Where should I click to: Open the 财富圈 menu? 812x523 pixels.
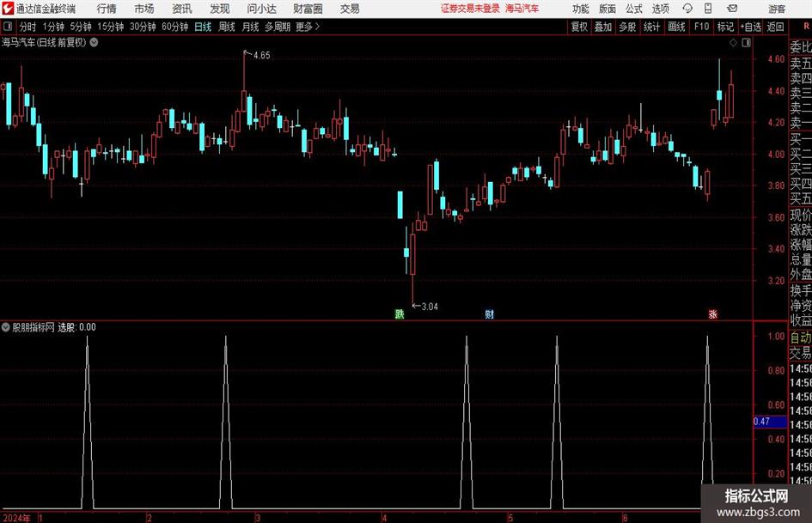click(308, 9)
